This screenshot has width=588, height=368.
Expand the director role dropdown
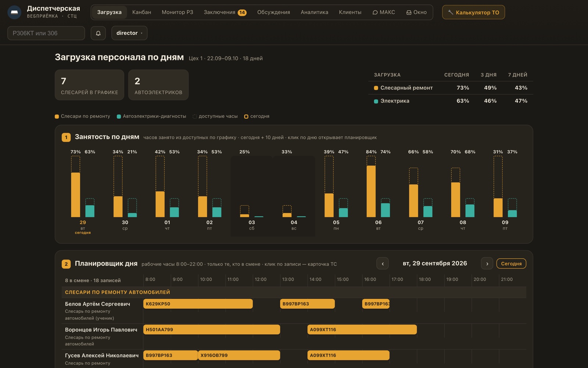click(129, 33)
